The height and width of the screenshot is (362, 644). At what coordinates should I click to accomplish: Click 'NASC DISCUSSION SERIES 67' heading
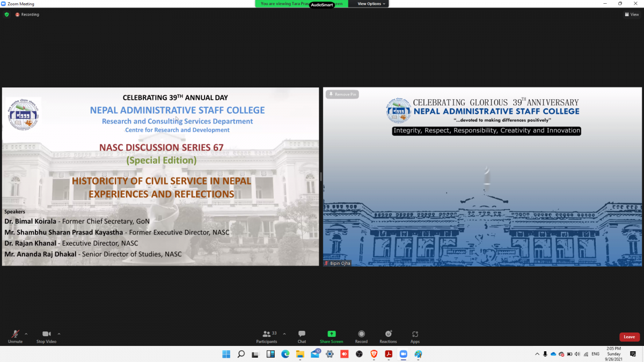[161, 147]
